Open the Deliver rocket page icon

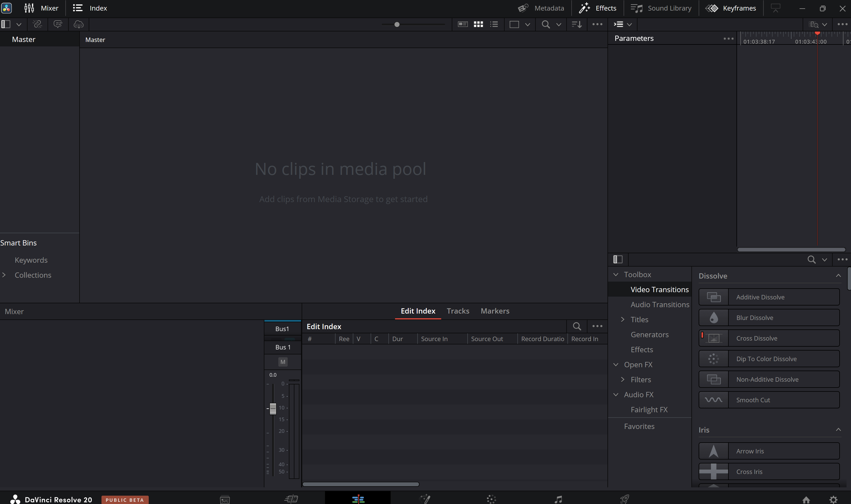coord(625,499)
